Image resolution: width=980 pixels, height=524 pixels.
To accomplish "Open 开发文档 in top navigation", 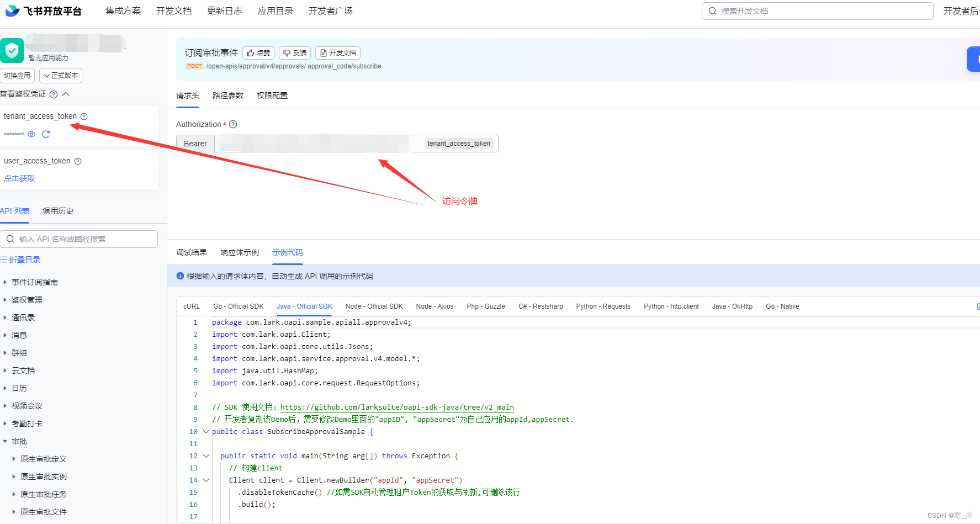I will (174, 11).
